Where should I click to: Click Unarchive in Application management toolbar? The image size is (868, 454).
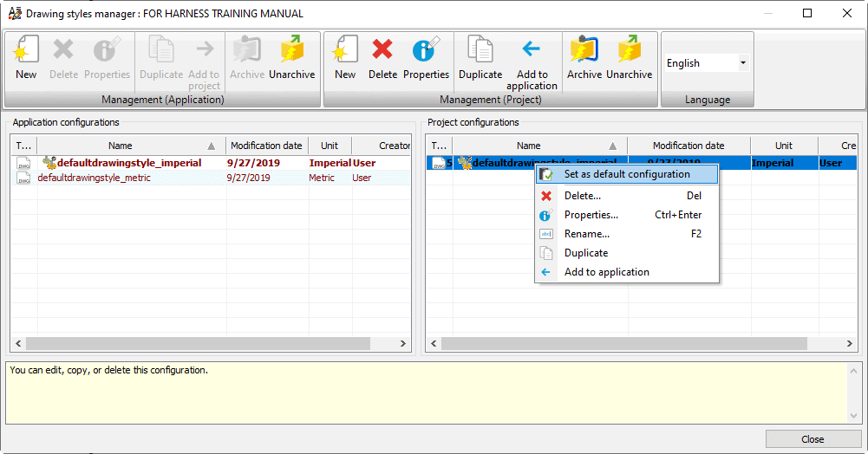(x=291, y=58)
